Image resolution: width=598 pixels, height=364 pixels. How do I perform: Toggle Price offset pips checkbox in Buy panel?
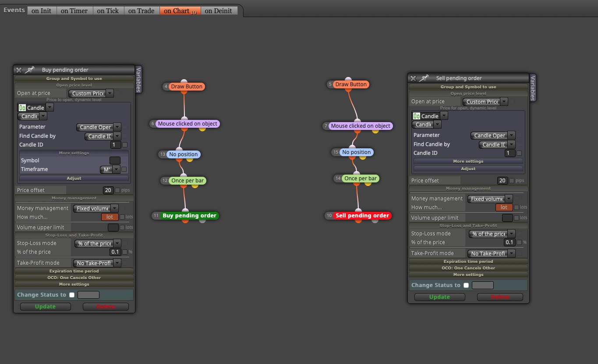coord(117,190)
